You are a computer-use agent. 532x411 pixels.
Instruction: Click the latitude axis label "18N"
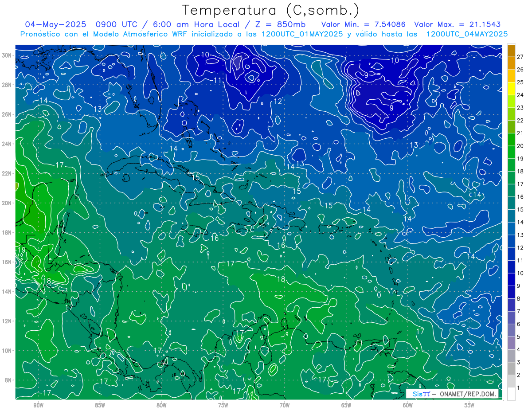click(6, 232)
